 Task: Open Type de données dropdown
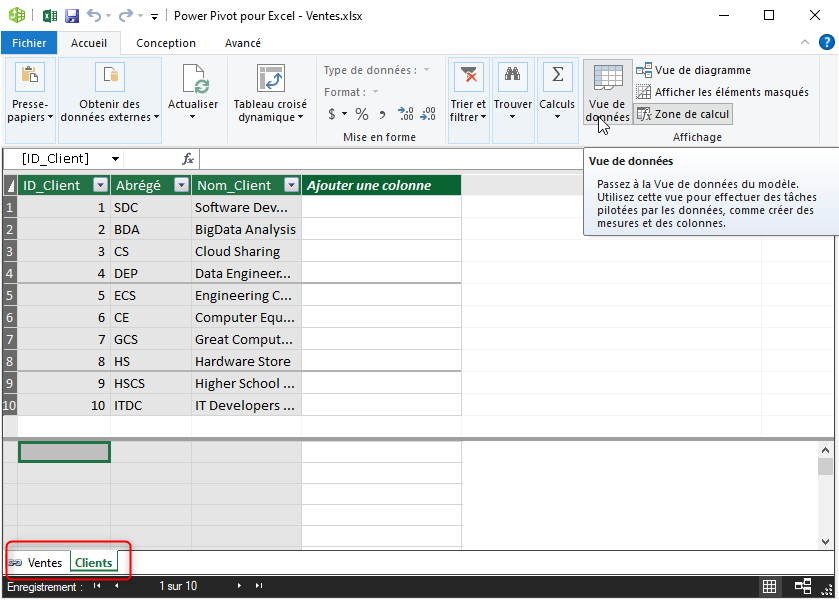(x=426, y=70)
